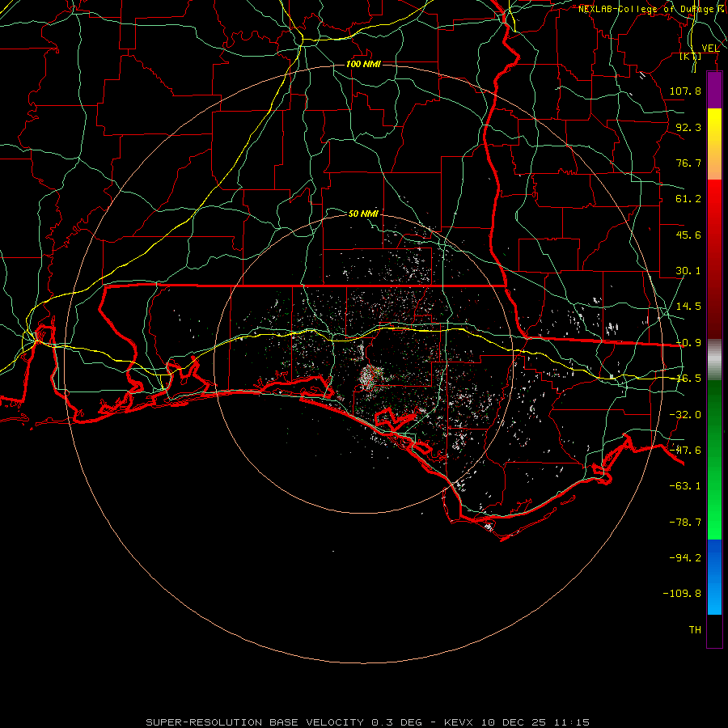728x728 pixels.
Task: Click the -94.2 legend value
Action: point(685,557)
